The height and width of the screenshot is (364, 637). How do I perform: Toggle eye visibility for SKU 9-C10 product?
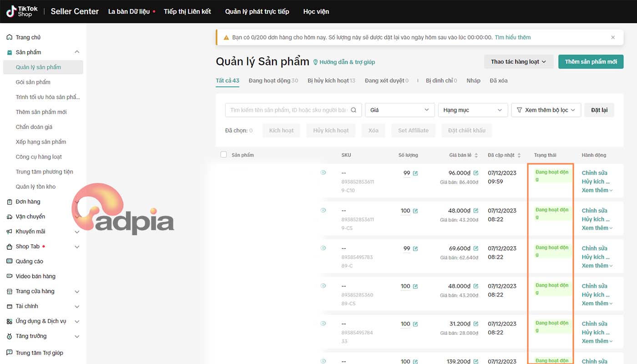coord(323,172)
